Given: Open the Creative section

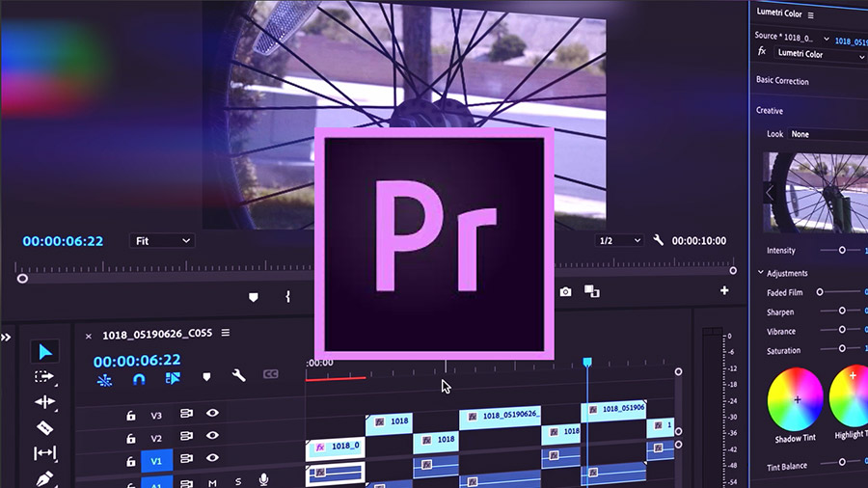Looking at the screenshot, I should click(x=770, y=111).
